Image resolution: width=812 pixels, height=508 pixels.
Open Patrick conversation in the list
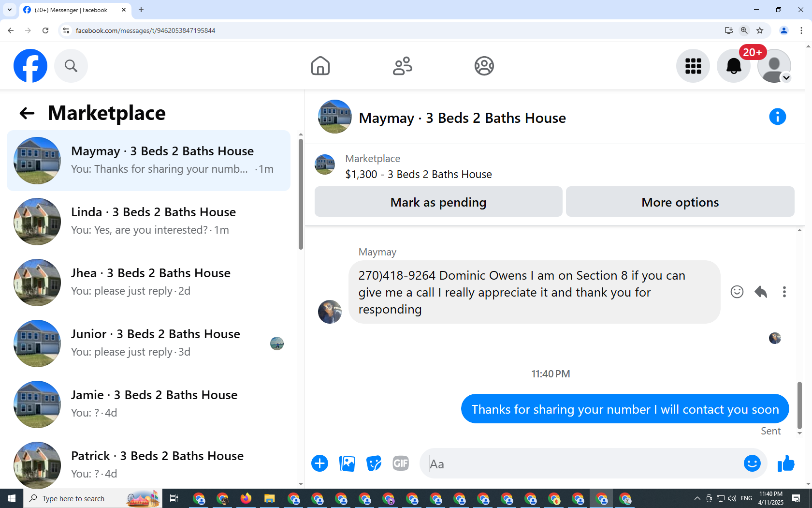pos(149,464)
